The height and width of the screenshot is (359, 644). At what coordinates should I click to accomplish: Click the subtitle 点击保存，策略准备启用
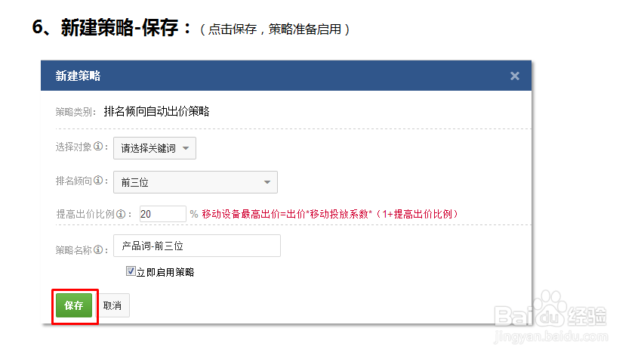click(275, 30)
